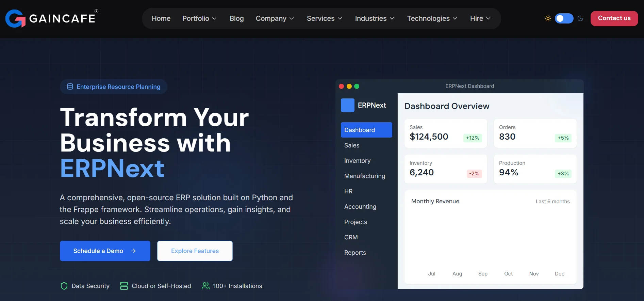
Task: Click the Schedule a Demo button
Action: [105, 251]
